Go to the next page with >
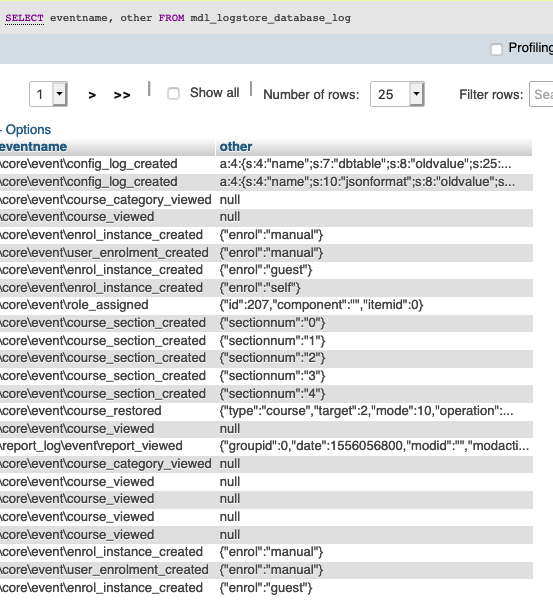This screenshot has width=553, height=605. (92, 95)
